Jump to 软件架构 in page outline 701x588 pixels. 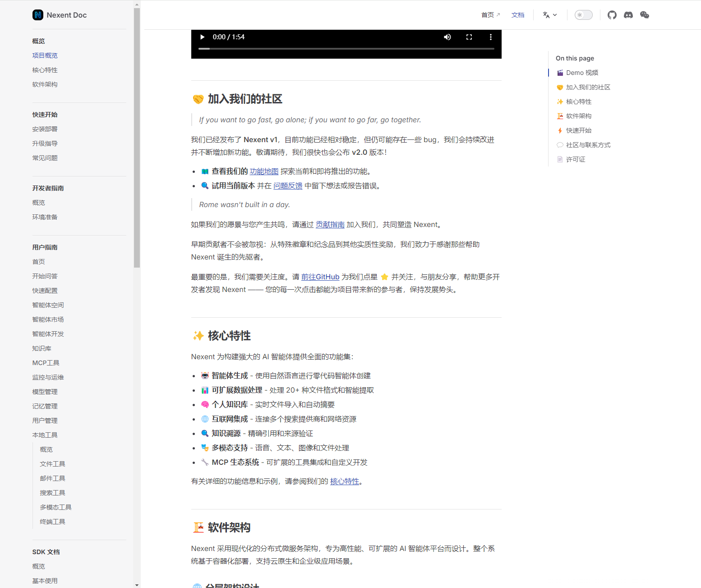(574, 116)
